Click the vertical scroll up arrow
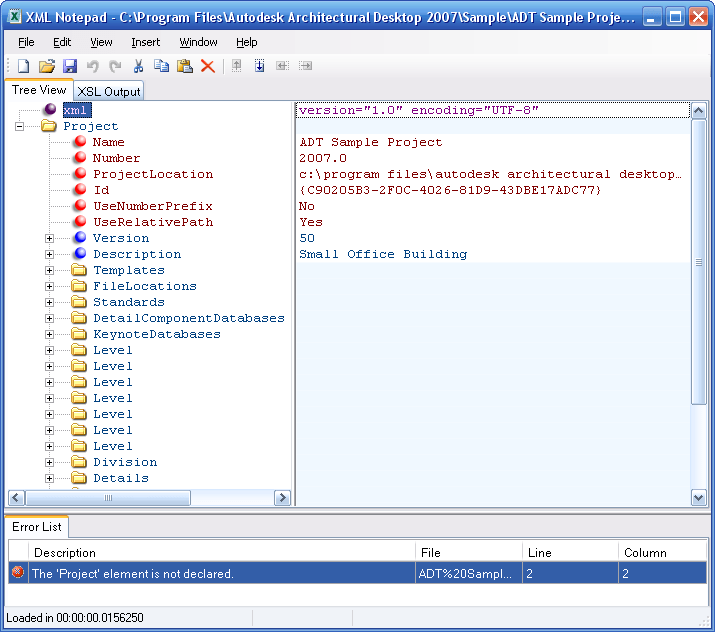This screenshot has height=632, width=715. [699, 111]
